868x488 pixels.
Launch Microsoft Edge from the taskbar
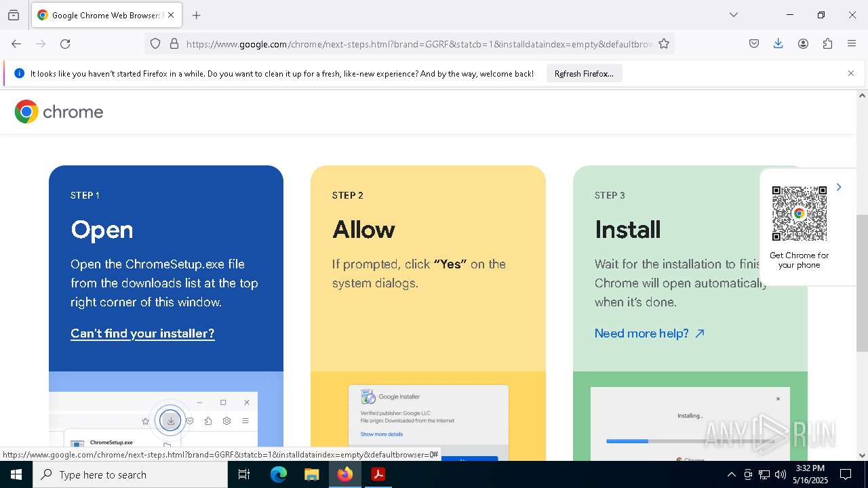(x=279, y=474)
